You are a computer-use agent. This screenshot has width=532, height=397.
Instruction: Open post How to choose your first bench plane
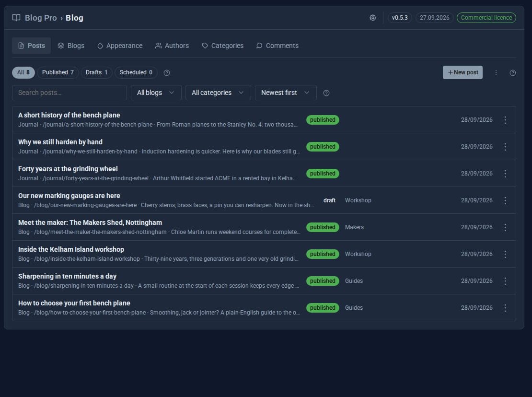pos(74,303)
